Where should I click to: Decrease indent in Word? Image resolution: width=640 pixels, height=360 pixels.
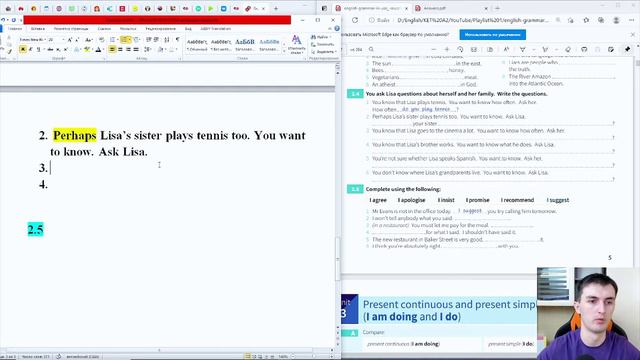[149, 40]
